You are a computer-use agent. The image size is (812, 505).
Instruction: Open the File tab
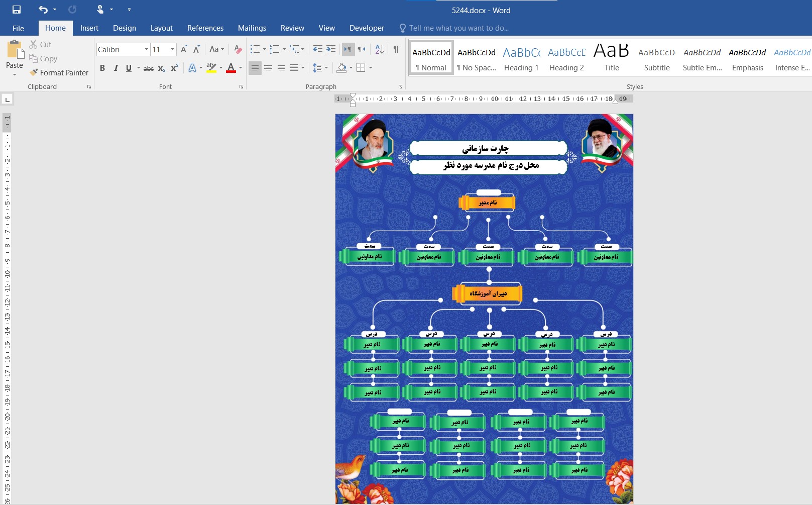18,28
